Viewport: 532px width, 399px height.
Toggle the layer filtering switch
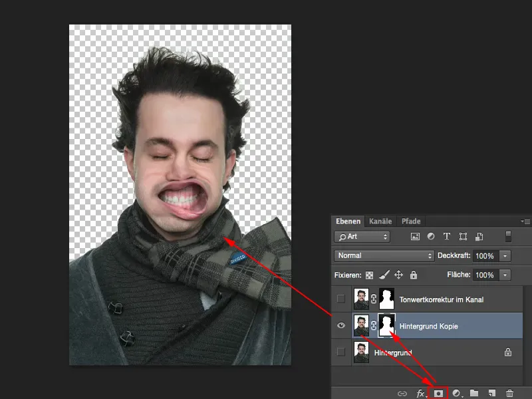508,237
